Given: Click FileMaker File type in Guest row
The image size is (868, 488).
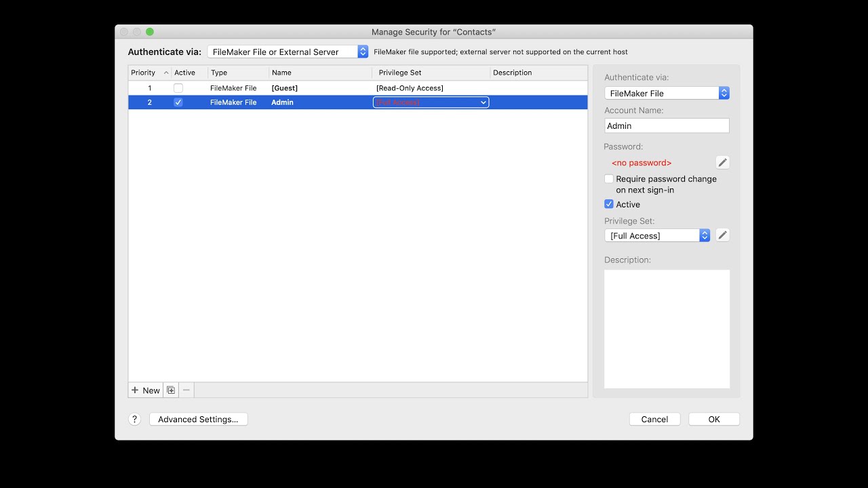Looking at the screenshot, I should pyautogui.click(x=233, y=88).
